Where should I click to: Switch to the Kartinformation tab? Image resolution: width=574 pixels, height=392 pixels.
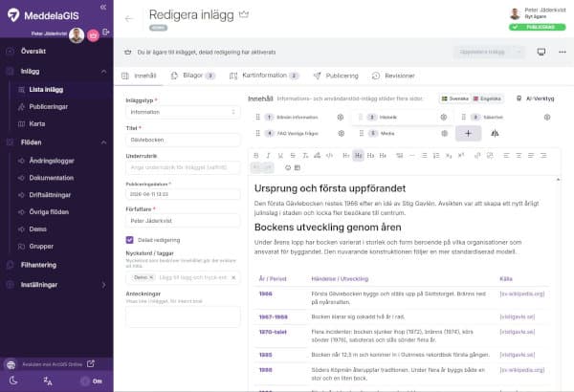(264, 76)
